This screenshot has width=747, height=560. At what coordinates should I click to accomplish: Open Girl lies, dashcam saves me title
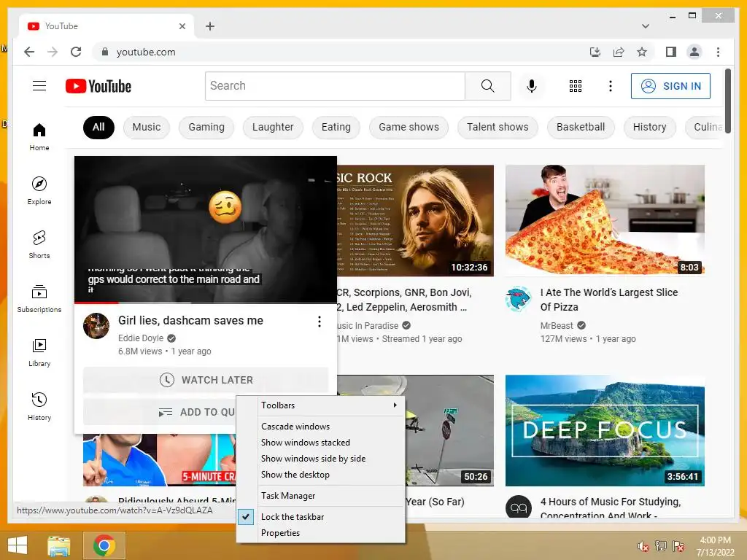(190, 321)
